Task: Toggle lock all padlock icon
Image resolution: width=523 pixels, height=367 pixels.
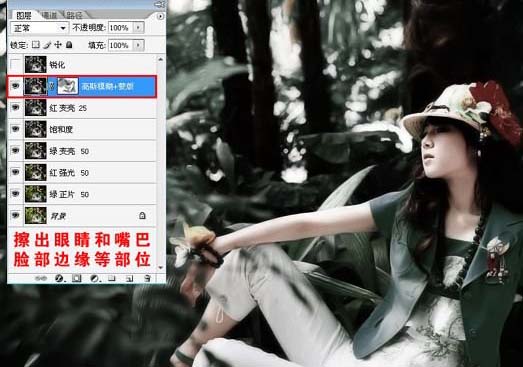Action: pyautogui.click(x=69, y=45)
